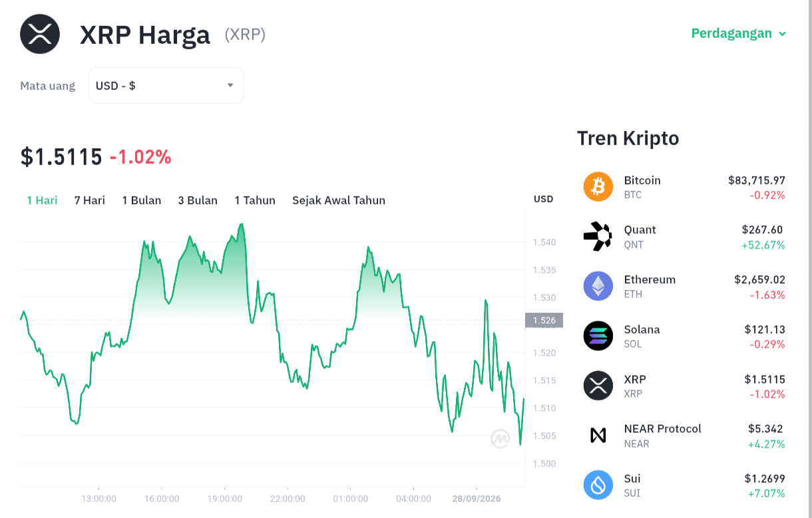Expand the Perdagangan menu

tap(739, 33)
